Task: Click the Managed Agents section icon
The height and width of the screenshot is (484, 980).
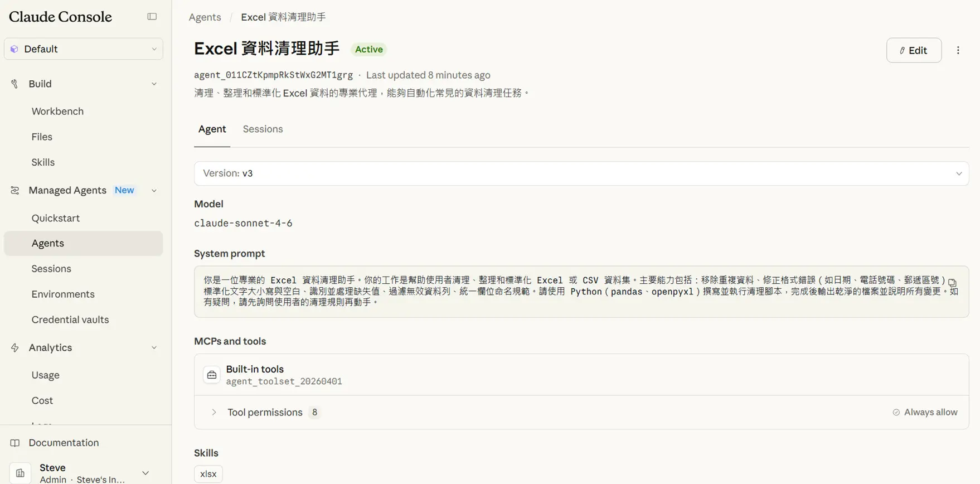Action: click(x=15, y=191)
